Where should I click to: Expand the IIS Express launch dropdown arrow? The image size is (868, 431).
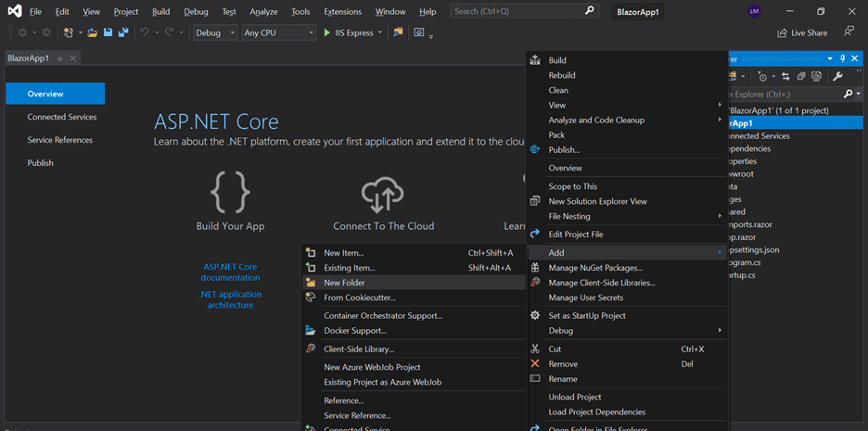[x=380, y=32]
